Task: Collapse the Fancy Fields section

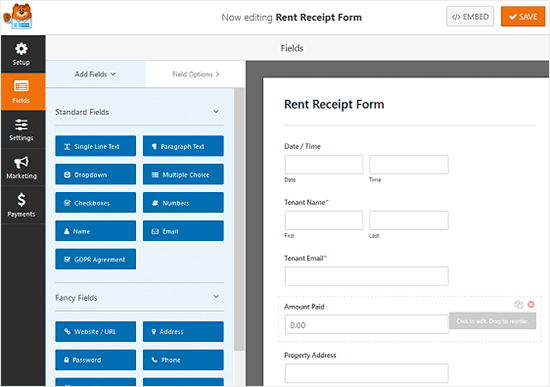Action: pyautogui.click(x=216, y=297)
